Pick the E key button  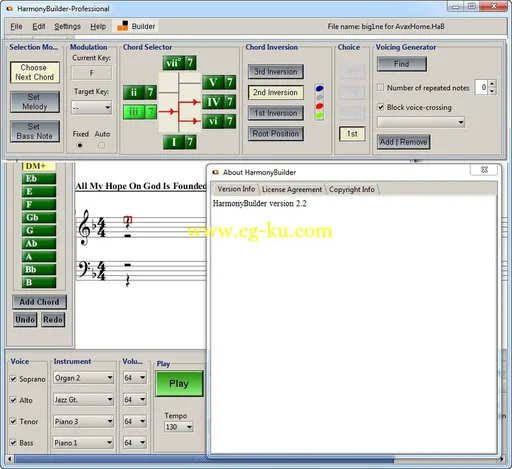[x=39, y=192]
